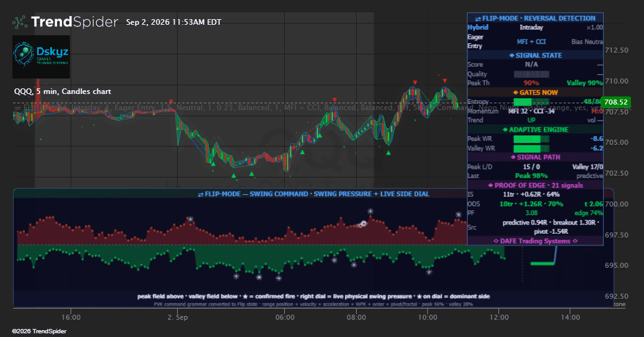Click the red peak triangle at the 2. Sep session start

click(x=171, y=101)
